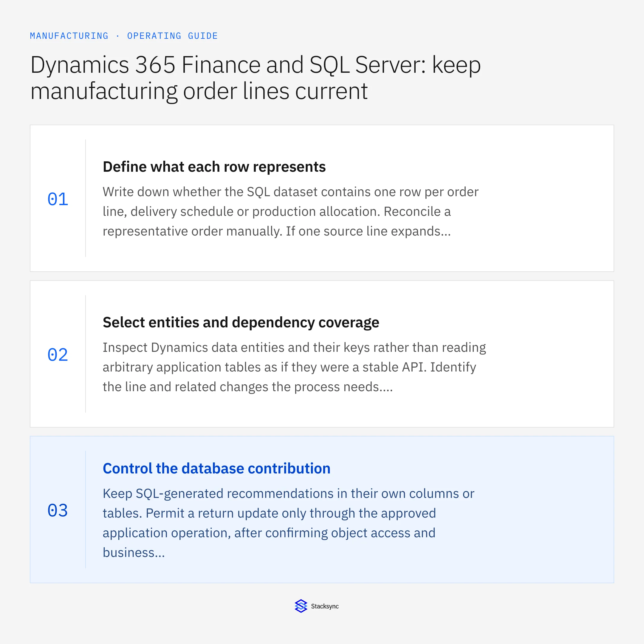644x644 pixels.
Task: Open the Define what each row represents heading
Action: click(x=214, y=167)
